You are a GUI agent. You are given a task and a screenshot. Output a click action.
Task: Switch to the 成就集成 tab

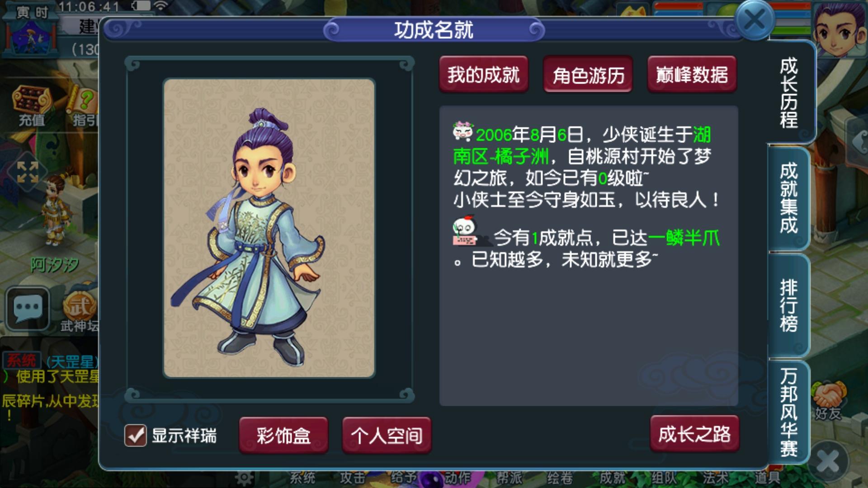[789, 198]
